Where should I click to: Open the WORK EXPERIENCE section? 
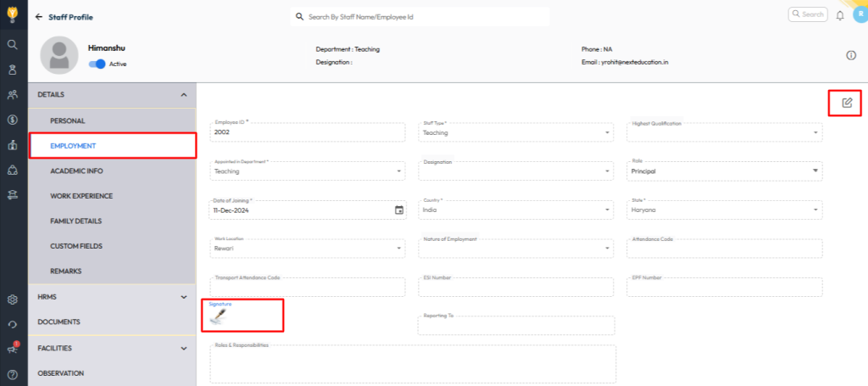81,196
